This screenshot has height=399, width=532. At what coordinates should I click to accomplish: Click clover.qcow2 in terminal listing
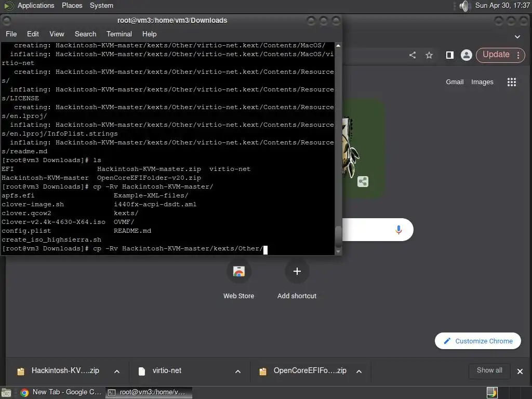point(26,213)
